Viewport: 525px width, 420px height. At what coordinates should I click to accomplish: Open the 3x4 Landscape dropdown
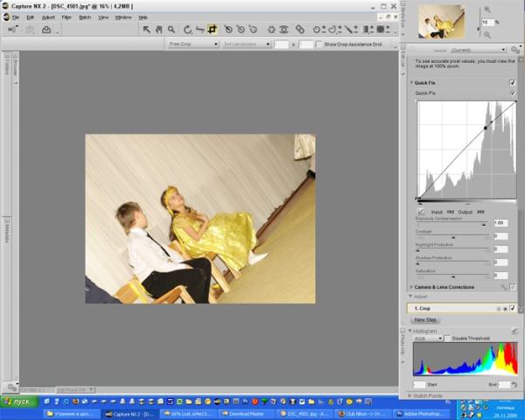click(247, 44)
